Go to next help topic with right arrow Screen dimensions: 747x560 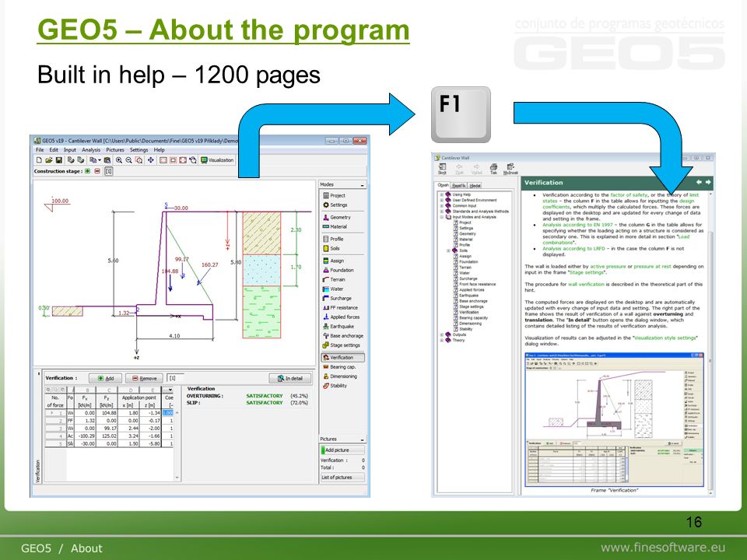pyautogui.click(x=708, y=182)
